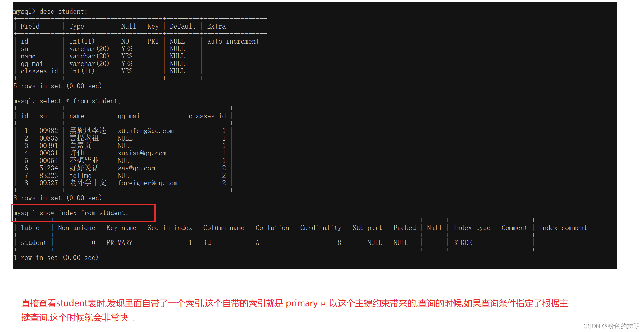Image resolution: width=644 pixels, height=332 pixels.
Task: Click the name '好好说话'
Action: (84, 168)
